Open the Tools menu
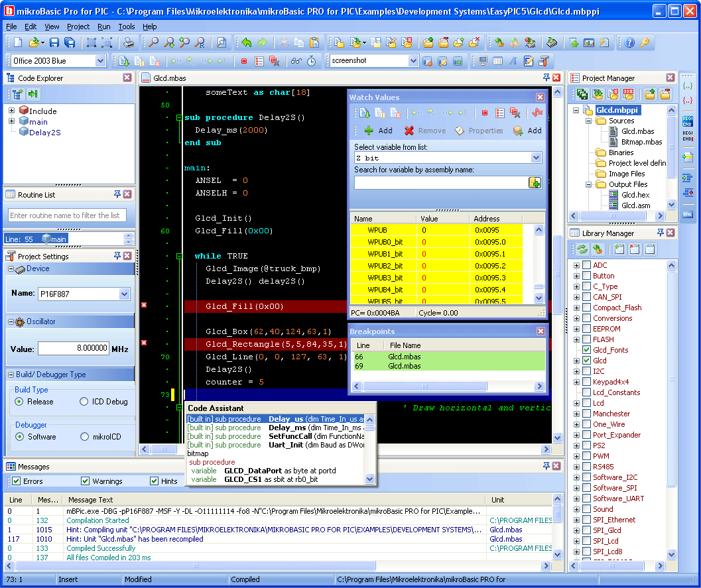This screenshot has width=701, height=588. 127,27
